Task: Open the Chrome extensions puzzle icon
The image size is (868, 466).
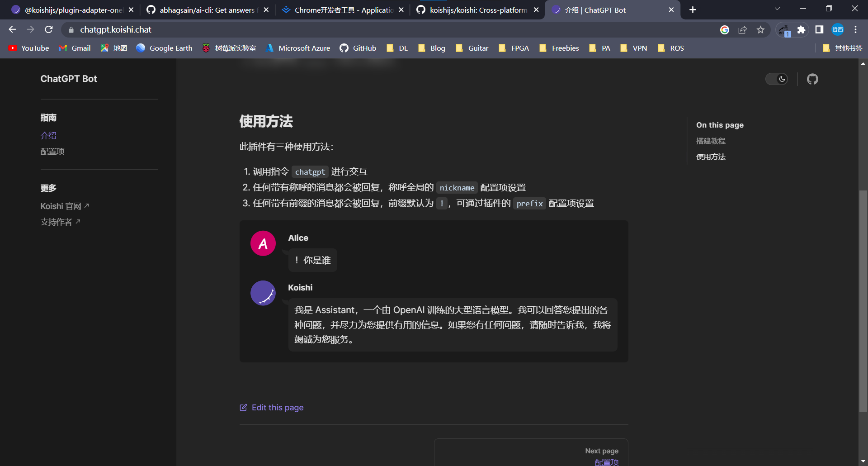Action: (801, 30)
